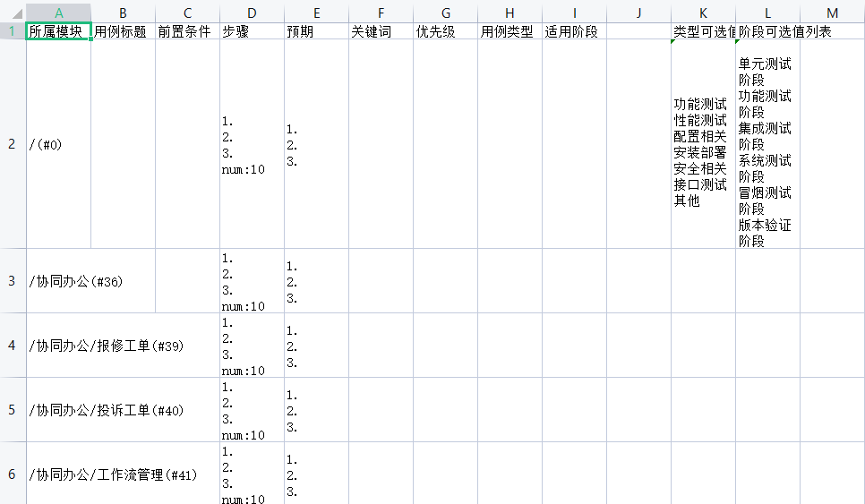The width and height of the screenshot is (865, 504).
Task: Select the 类型可选值 cell in column K
Action: click(x=703, y=31)
